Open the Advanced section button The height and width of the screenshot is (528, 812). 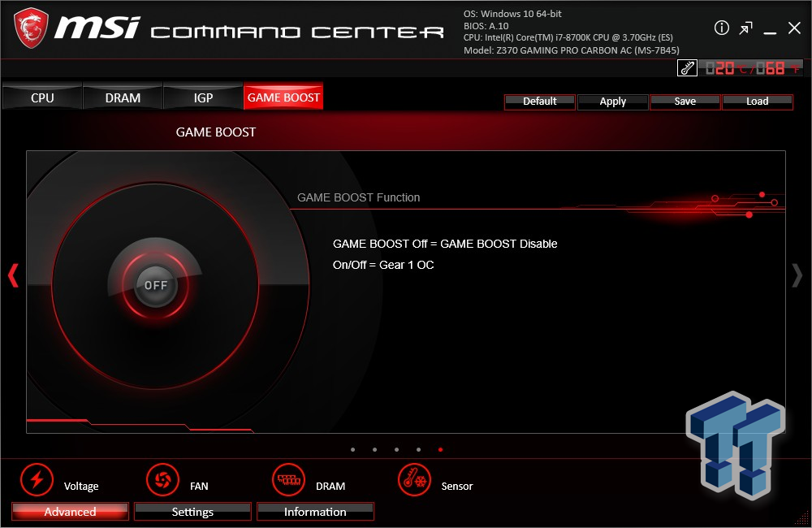70,512
